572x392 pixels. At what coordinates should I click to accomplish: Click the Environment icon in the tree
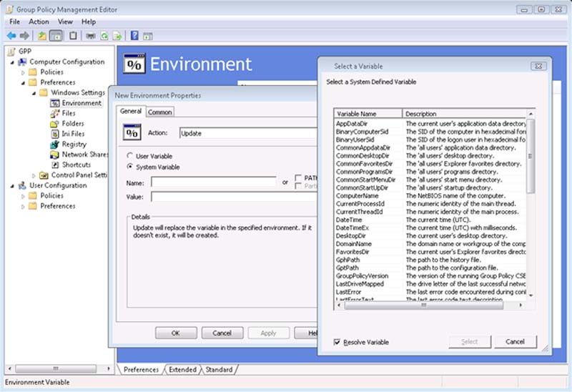pyautogui.click(x=55, y=103)
